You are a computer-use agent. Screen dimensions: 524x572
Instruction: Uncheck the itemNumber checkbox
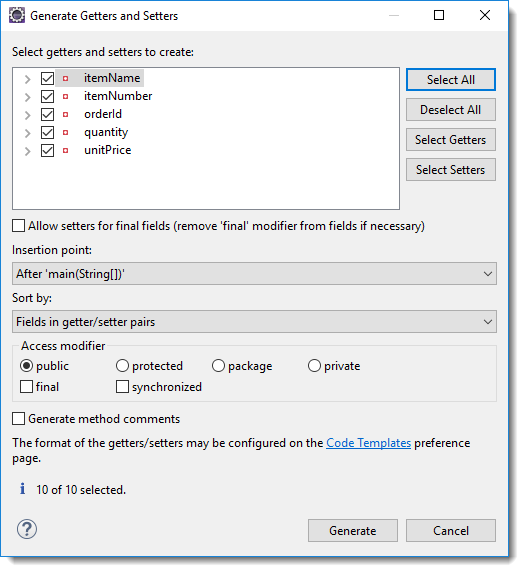pyautogui.click(x=47, y=97)
